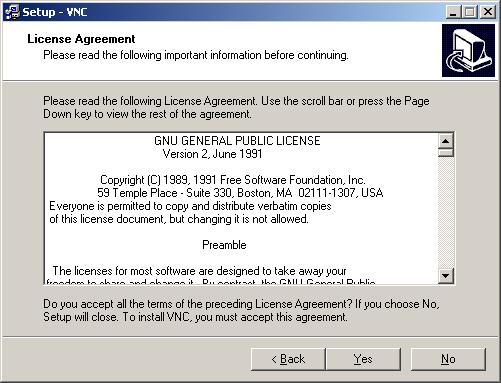Image resolution: width=501 pixels, height=383 pixels.
Task: Click the Version 2, June 1991 line
Action: 212,154
